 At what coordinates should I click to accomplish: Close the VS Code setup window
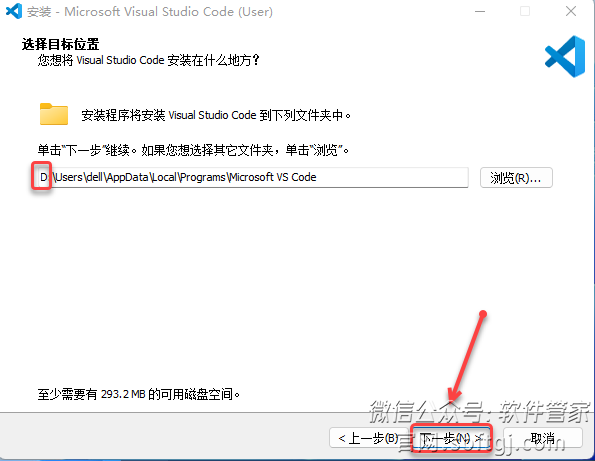571,11
